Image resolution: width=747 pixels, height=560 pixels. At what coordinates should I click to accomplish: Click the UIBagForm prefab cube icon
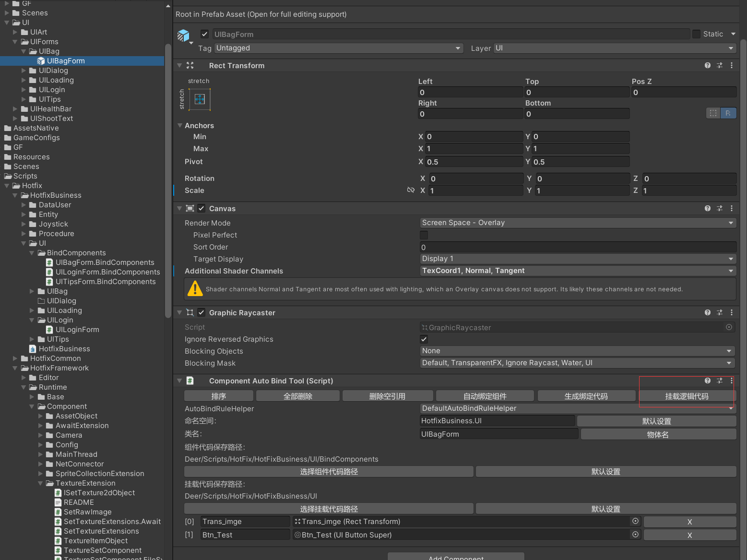coord(183,35)
